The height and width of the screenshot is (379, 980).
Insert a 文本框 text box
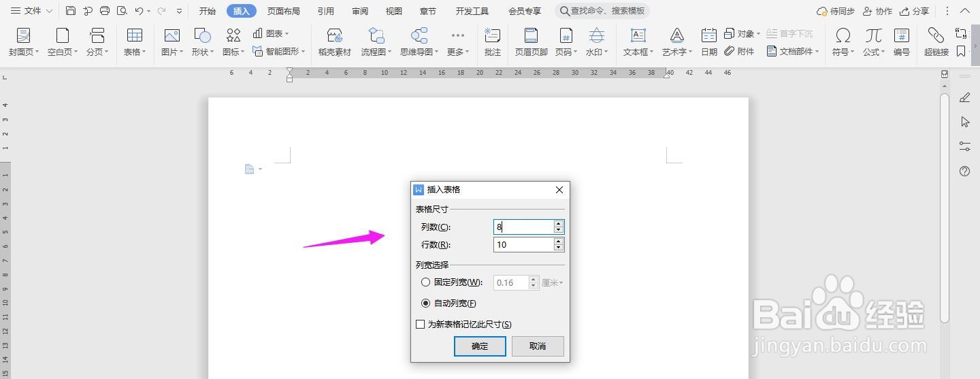(x=638, y=42)
